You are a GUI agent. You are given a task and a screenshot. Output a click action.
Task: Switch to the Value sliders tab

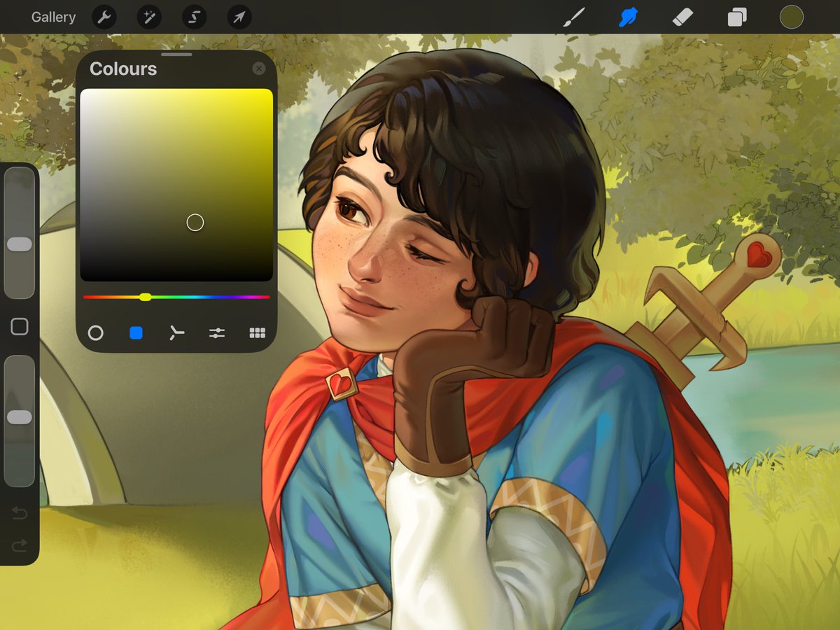[x=217, y=333]
